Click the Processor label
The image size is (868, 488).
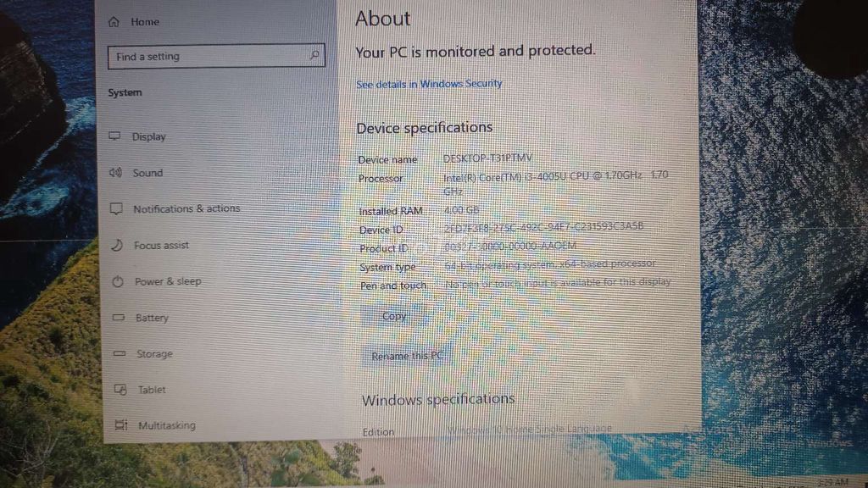381,179
